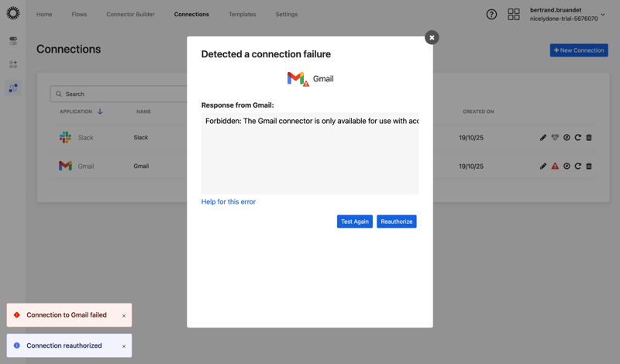
Task: Edit the Gmail connection pencil icon
Action: point(543,166)
